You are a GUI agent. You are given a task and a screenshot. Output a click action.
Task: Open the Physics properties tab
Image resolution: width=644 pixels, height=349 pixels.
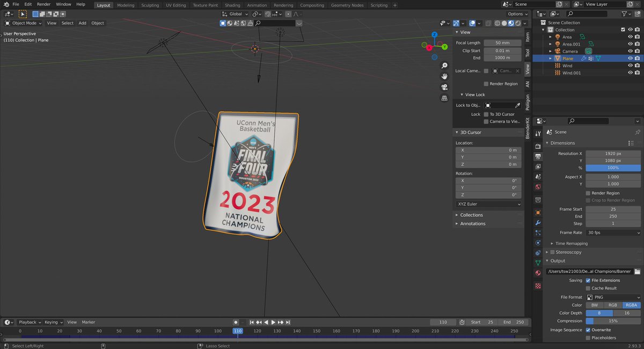click(x=538, y=243)
